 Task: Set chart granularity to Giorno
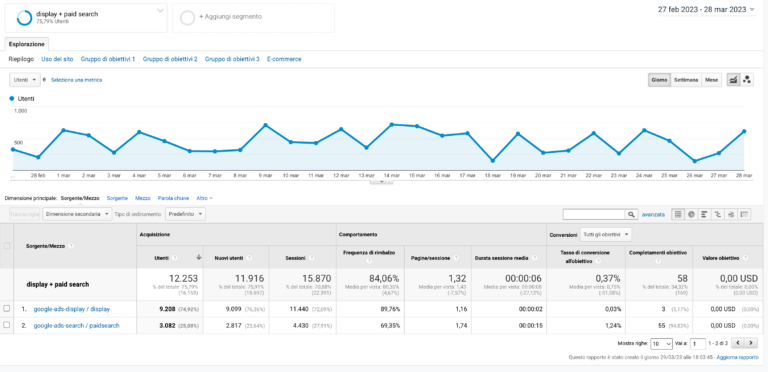point(659,80)
